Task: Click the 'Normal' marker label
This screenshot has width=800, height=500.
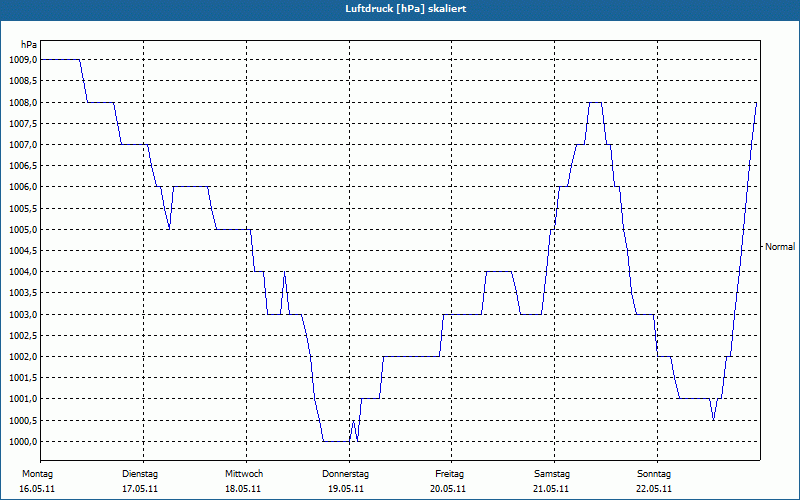Action: click(x=780, y=247)
